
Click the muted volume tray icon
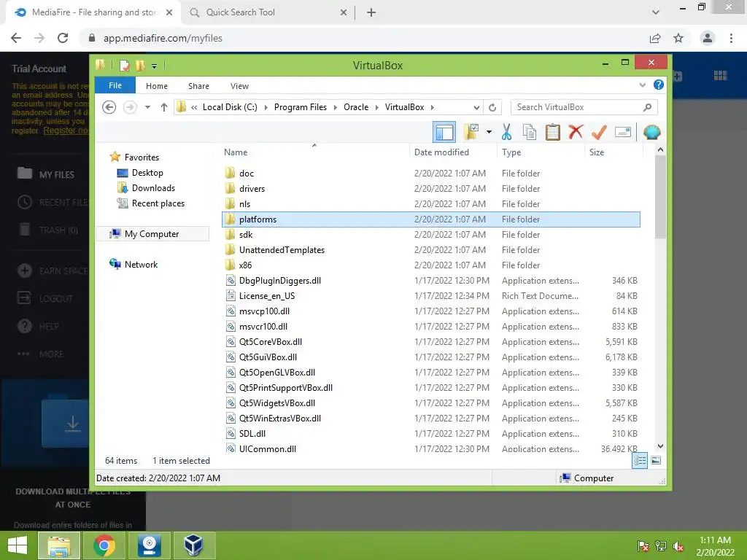click(x=678, y=546)
